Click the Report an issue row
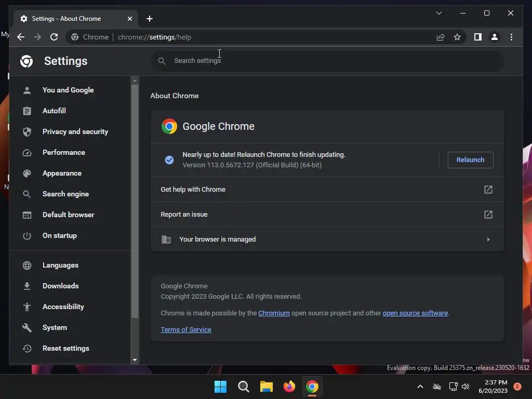The width and height of the screenshot is (532, 399). [327, 215]
